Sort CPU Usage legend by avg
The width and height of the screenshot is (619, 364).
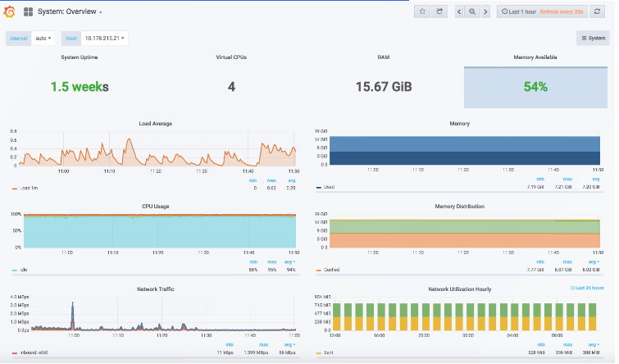pos(289,262)
